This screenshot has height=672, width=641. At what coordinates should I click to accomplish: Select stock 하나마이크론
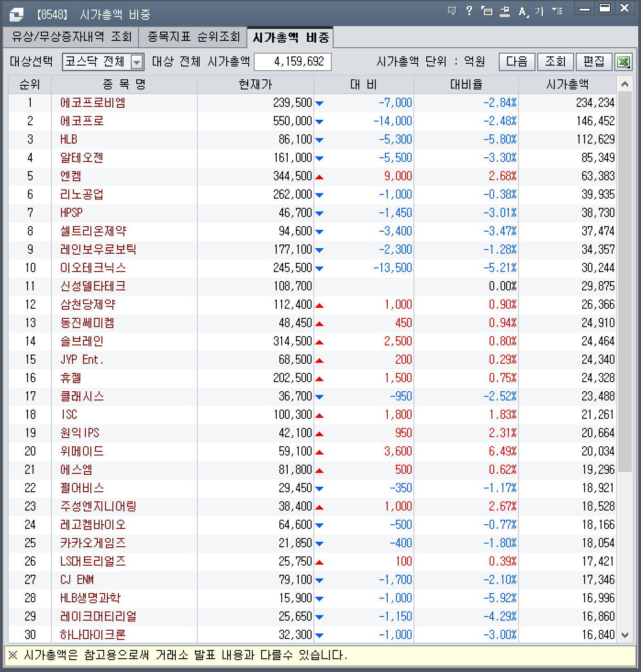[93, 635]
